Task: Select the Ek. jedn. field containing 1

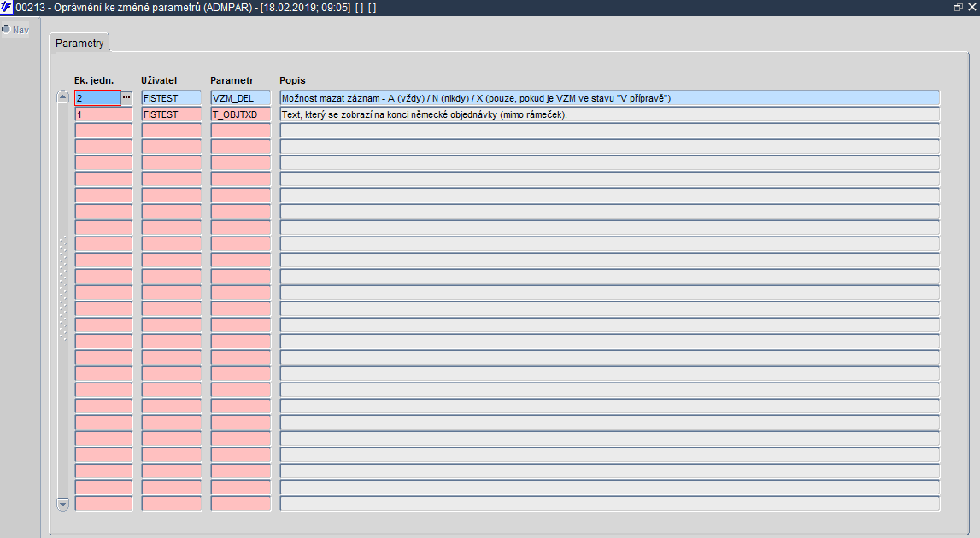Action: [103, 114]
